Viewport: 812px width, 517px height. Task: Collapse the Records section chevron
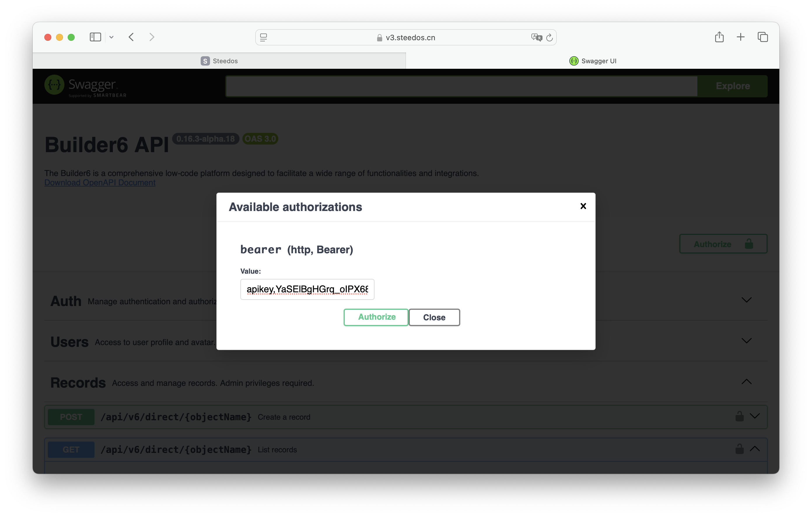pos(747,381)
